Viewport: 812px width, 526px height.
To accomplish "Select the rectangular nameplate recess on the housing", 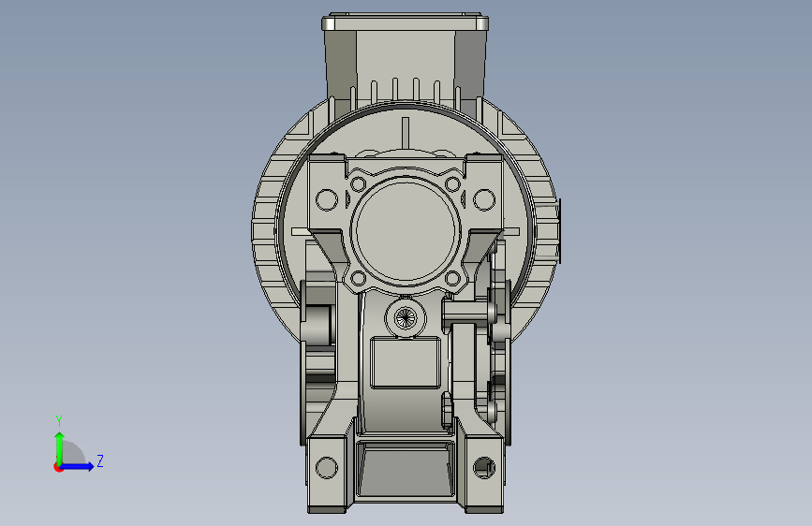I will coord(406,362).
